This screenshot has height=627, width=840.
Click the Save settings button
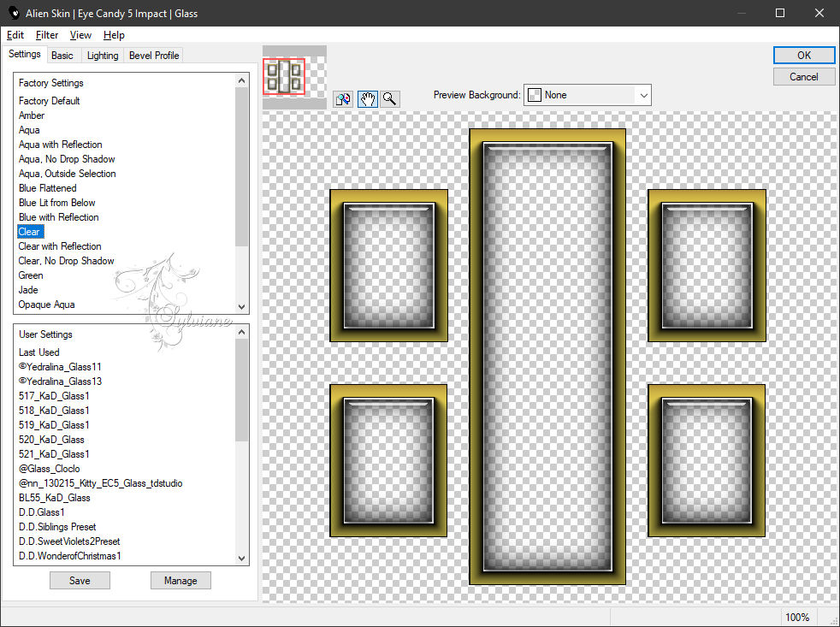(x=80, y=580)
